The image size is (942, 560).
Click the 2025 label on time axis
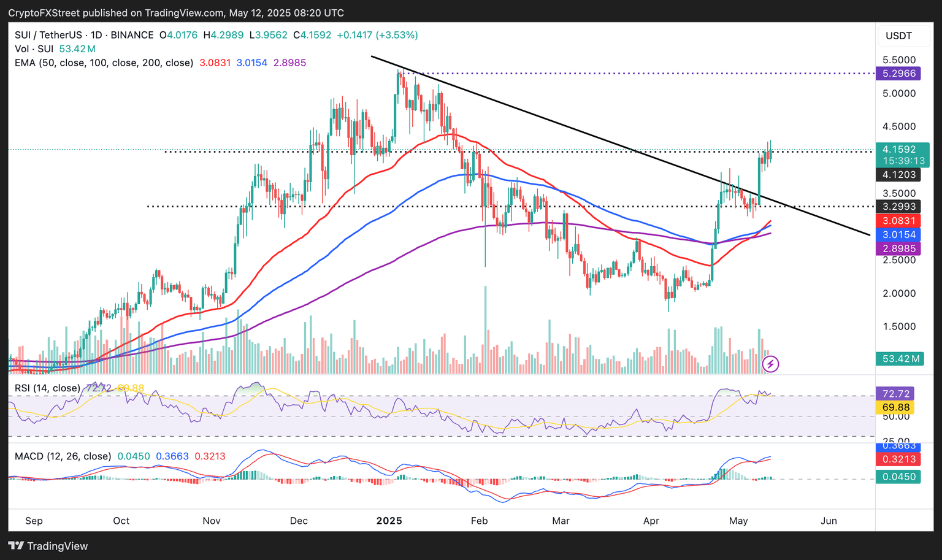click(389, 521)
